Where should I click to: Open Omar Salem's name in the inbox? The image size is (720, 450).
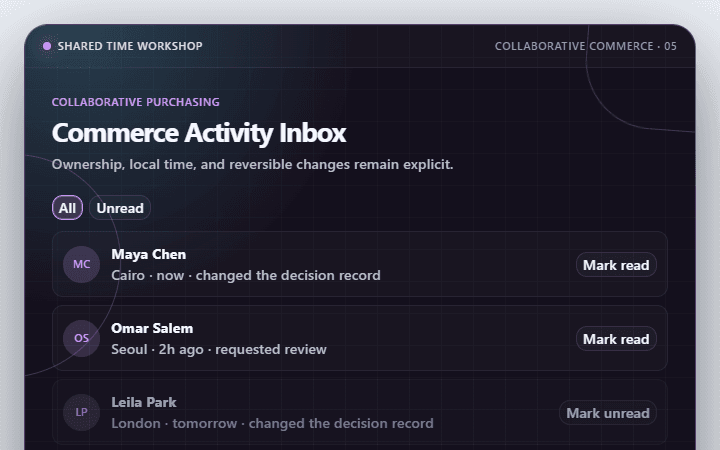tap(152, 328)
